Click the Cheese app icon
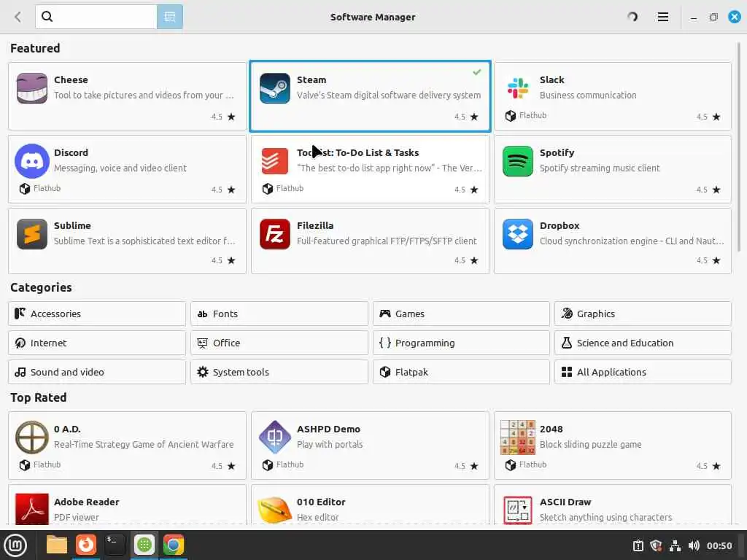 click(32, 88)
